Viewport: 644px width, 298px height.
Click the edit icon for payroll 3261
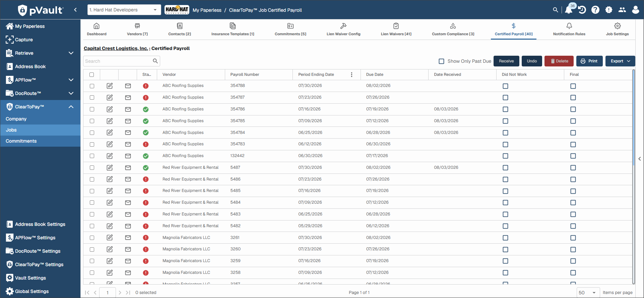(x=110, y=238)
